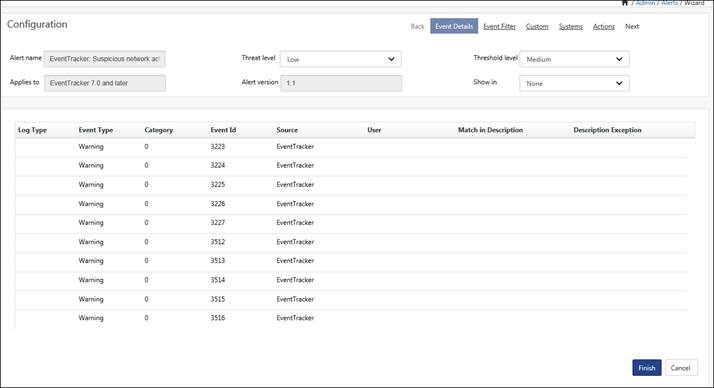Click the Back link
Screen dimensions: 714x388
(417, 26)
